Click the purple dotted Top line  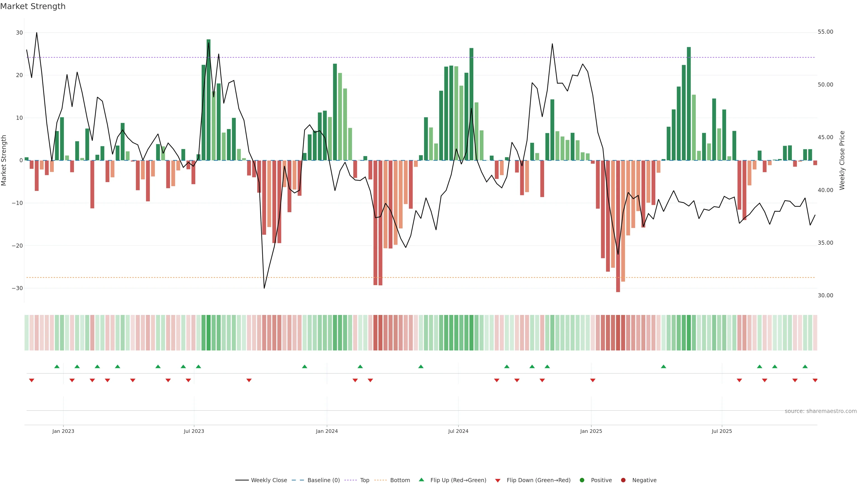[x=404, y=58]
